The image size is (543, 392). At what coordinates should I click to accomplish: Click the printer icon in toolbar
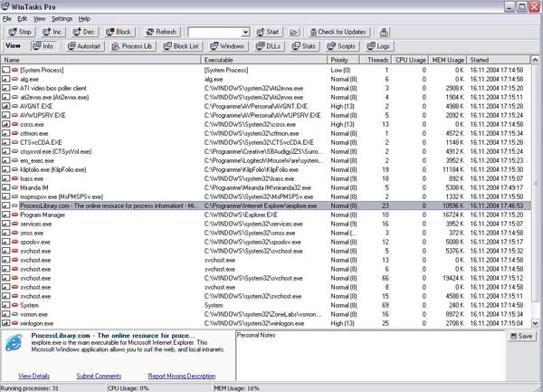(384, 32)
